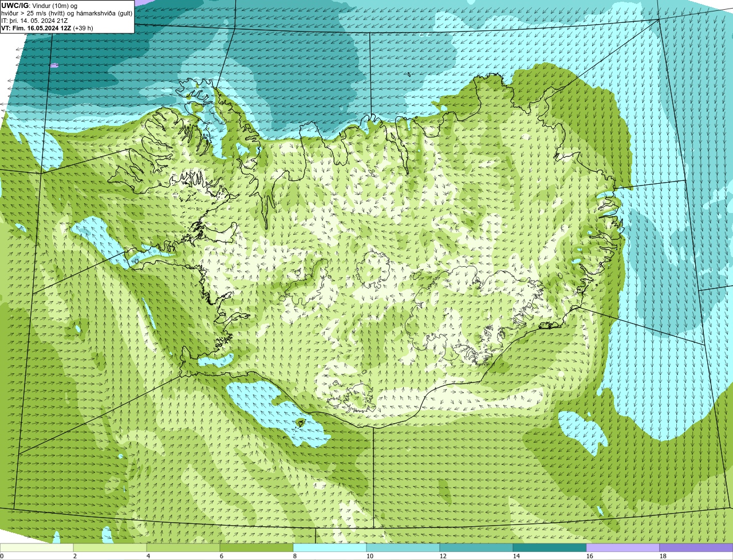Pick the 12–14 m/s teal legend swatch
Image resolution: width=733 pixels, height=560 pixels.
[476, 547]
